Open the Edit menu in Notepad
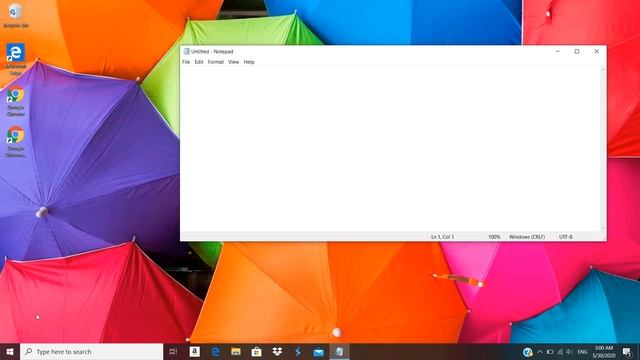This screenshot has height=360, width=640. [x=199, y=62]
